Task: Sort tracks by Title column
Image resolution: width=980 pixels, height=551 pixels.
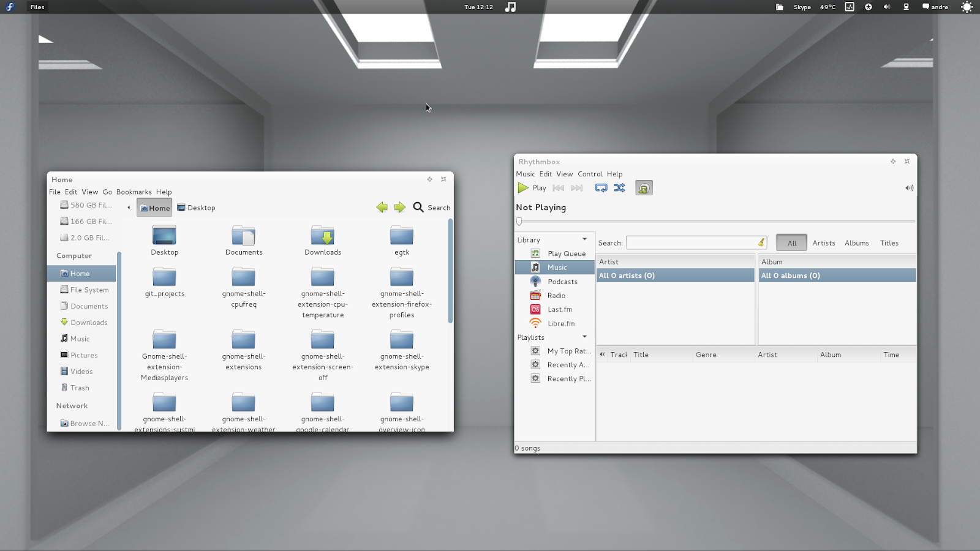Action: [661, 354]
